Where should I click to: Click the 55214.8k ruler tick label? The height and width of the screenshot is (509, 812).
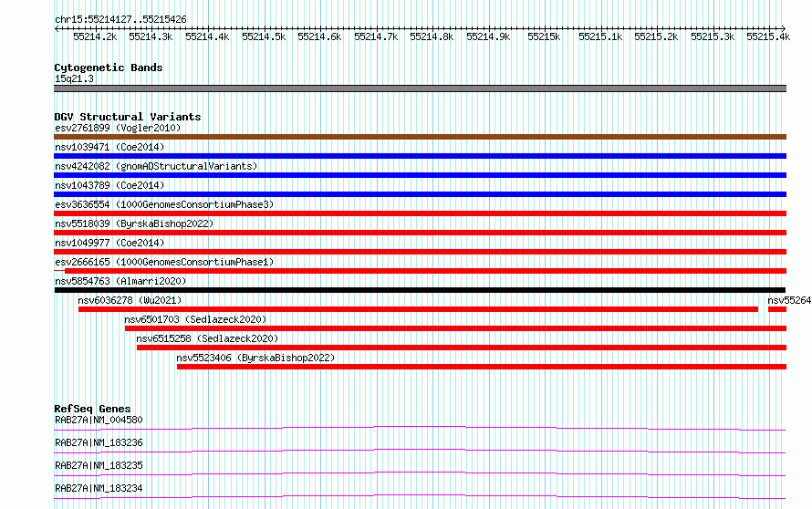tap(432, 36)
